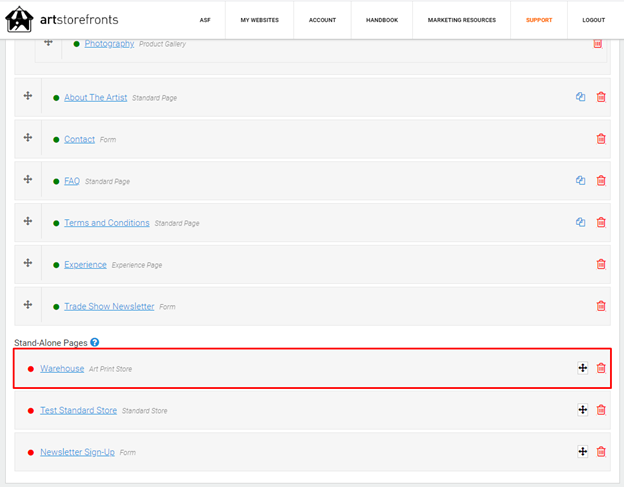Viewport: 624px width, 487px height.
Task: Click the move icon for Test Standard Store
Action: click(x=582, y=410)
